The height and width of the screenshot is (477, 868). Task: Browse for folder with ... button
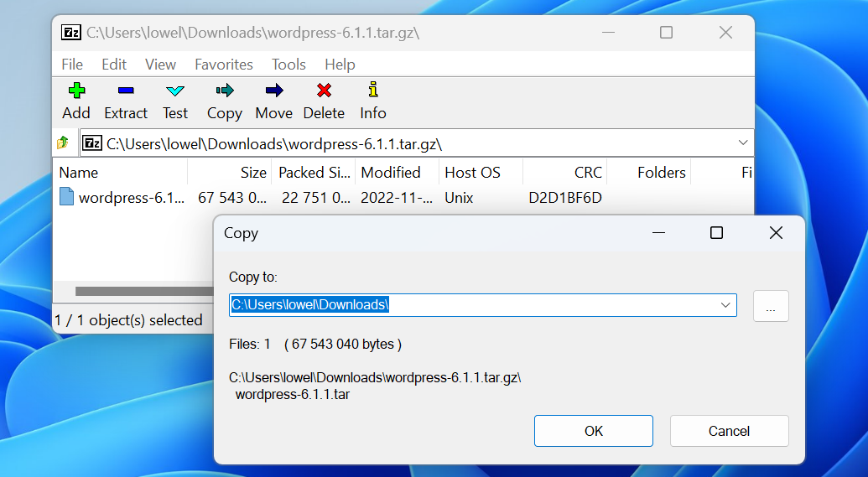(771, 305)
